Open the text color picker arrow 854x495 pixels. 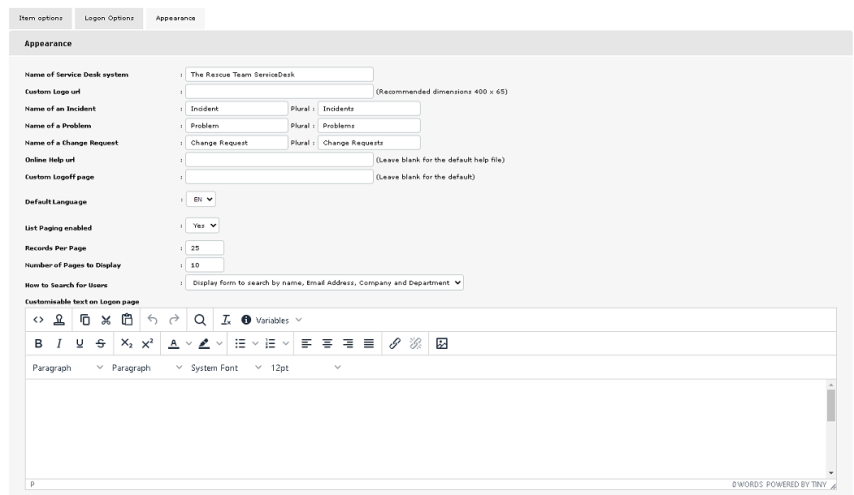(x=188, y=344)
